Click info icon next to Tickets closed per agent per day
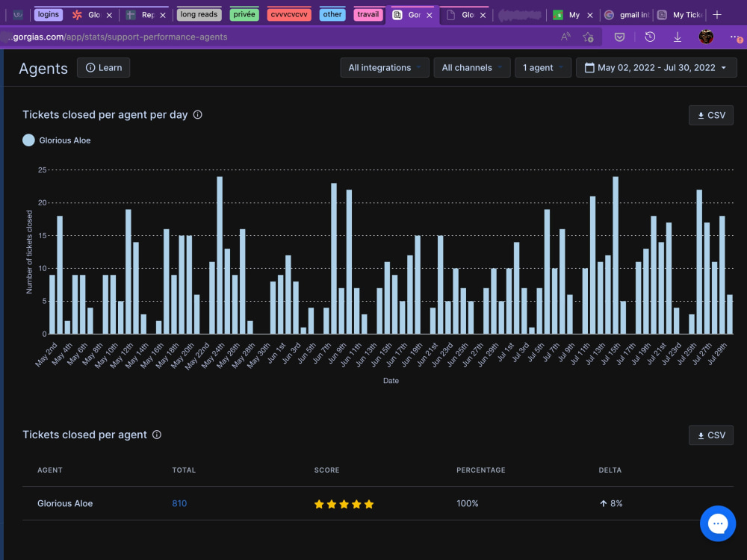747x560 pixels. (198, 115)
